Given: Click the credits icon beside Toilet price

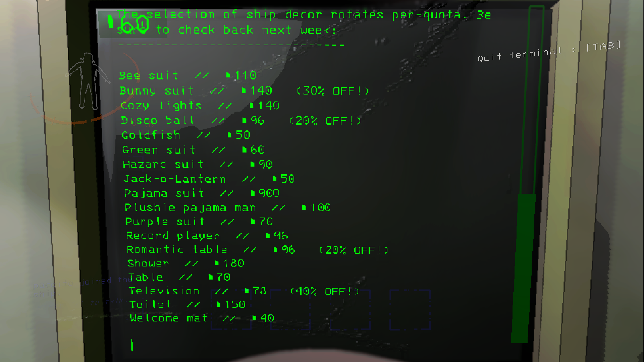Looking at the screenshot, I should [x=218, y=304].
